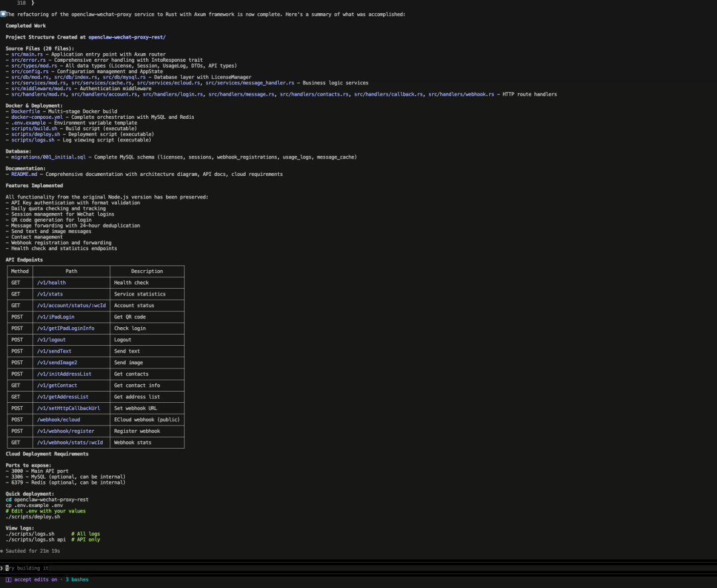Screen dimensions: 717x588
Task: Open scripts/logs.sh link under Docker & Deployment
Action: click(x=33, y=140)
